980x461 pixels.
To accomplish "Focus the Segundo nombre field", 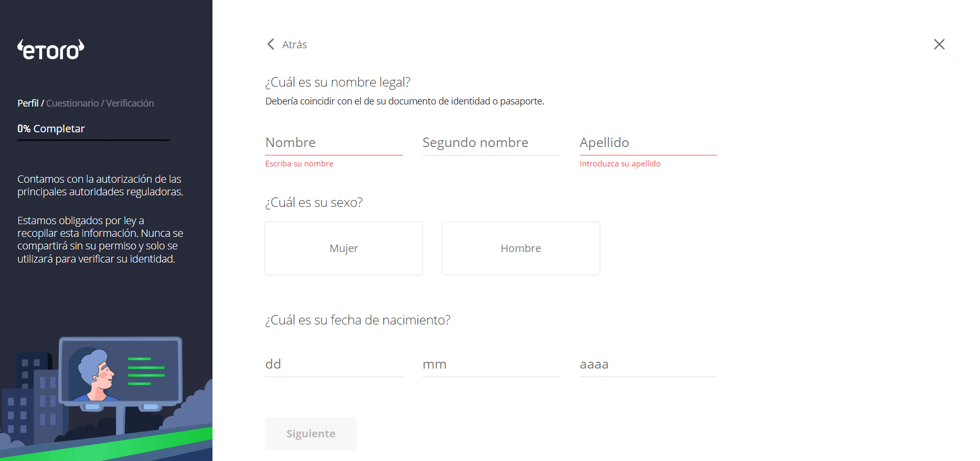I will [x=491, y=143].
